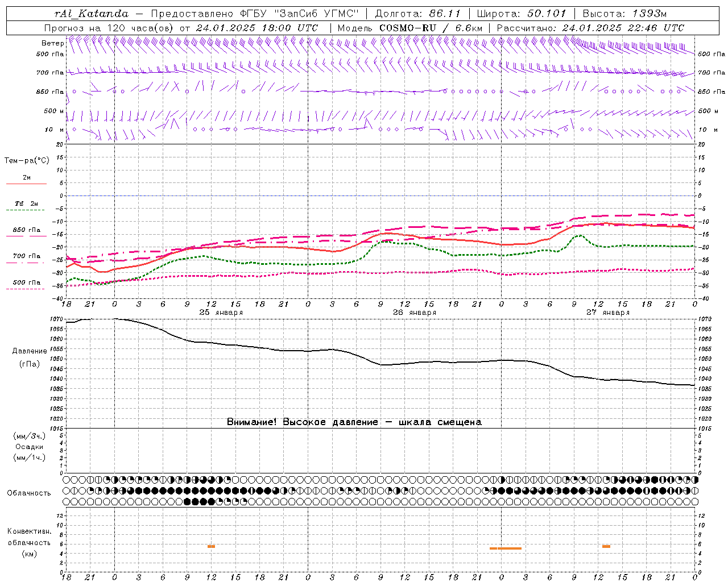Click the Ветер wind section label

pos(53,43)
